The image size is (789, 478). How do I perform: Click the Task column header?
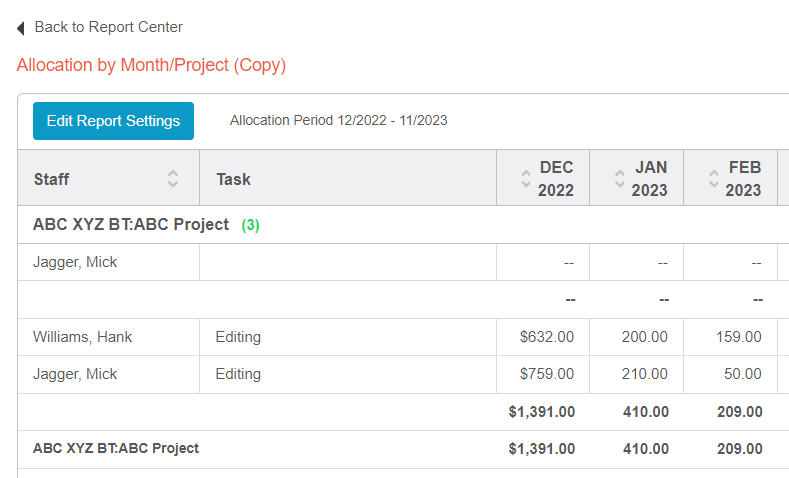pyautogui.click(x=233, y=180)
